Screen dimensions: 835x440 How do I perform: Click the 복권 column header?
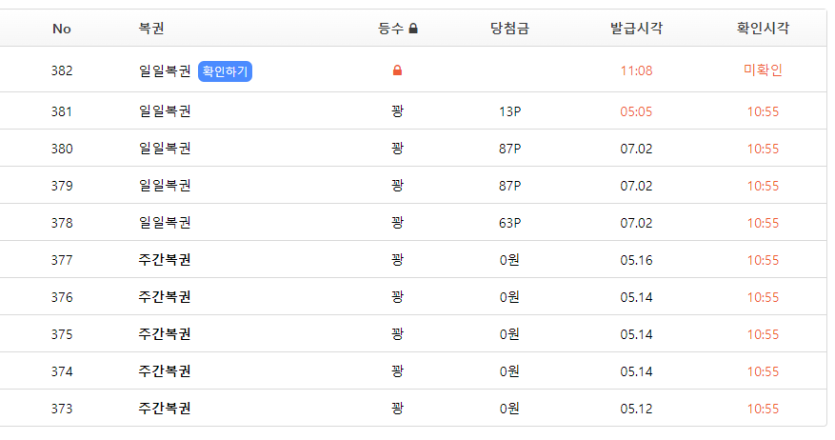[151, 28]
